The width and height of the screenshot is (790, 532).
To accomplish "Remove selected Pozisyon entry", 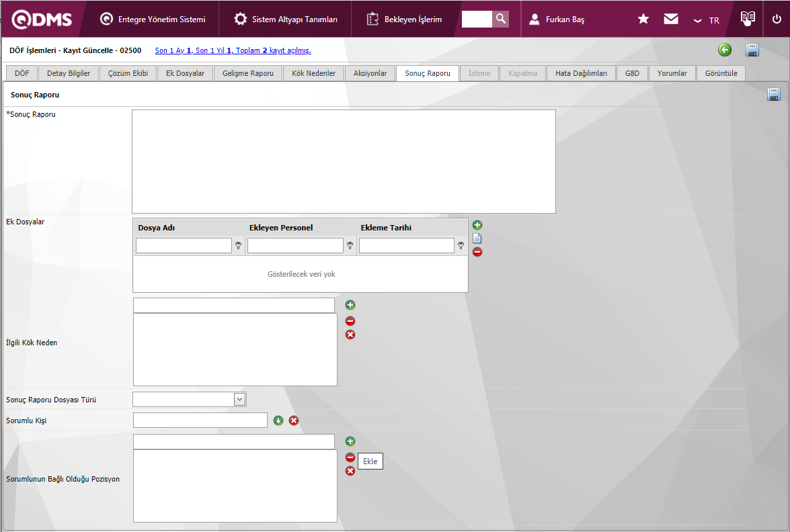I will pyautogui.click(x=350, y=457).
